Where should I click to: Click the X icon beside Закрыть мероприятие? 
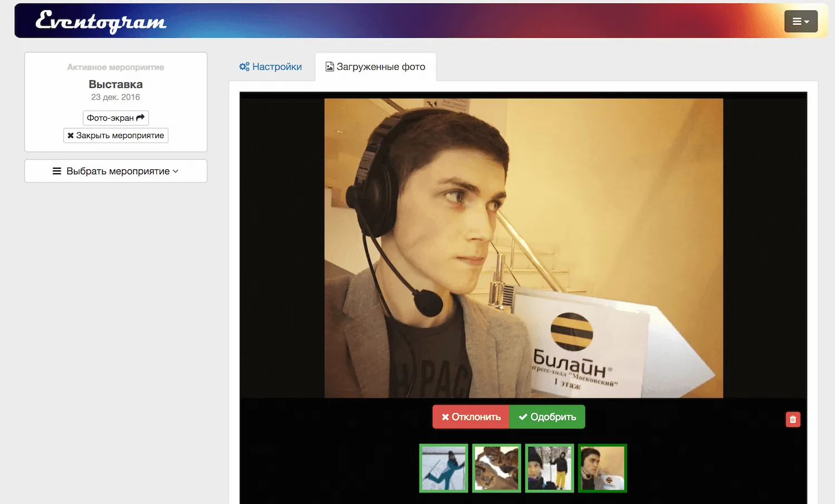71,135
